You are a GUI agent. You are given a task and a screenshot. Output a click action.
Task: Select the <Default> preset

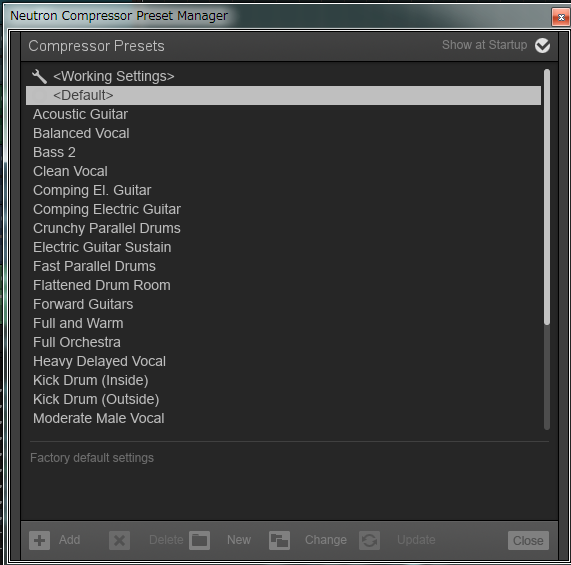[x=283, y=95]
